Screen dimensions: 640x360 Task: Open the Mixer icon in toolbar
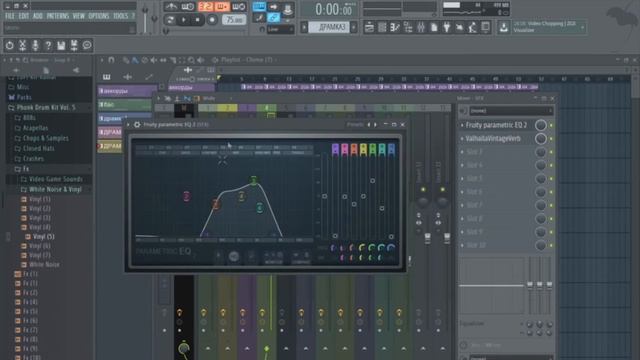click(x=421, y=27)
